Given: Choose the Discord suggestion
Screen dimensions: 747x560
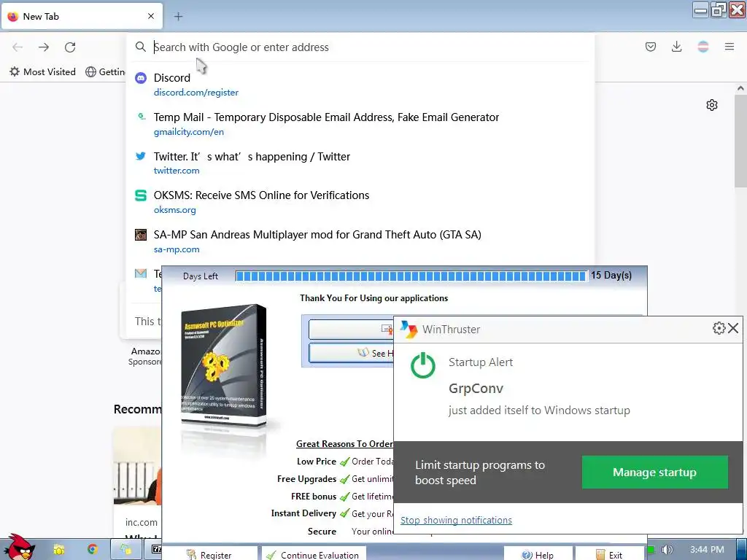Looking at the screenshot, I should click(360, 85).
